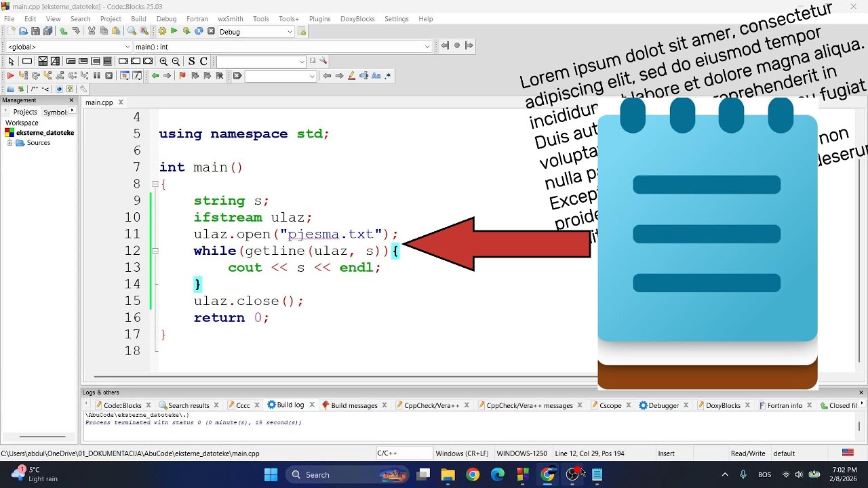Jump back with the green left arrow
This screenshot has height=488, width=868.
(x=155, y=75)
